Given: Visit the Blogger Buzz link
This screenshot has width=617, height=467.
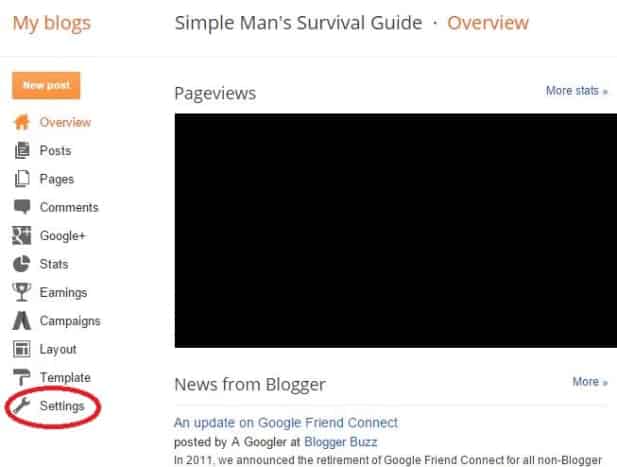Looking at the screenshot, I should (x=341, y=442).
